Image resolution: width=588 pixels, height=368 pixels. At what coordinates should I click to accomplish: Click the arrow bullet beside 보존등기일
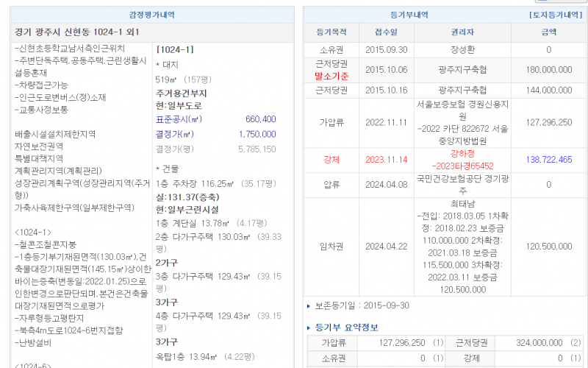pos(308,305)
